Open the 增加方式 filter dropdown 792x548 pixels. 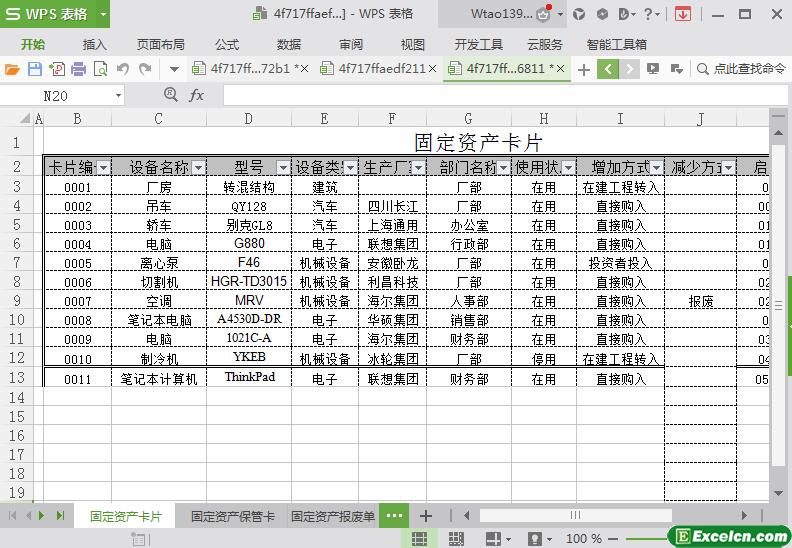click(656, 168)
